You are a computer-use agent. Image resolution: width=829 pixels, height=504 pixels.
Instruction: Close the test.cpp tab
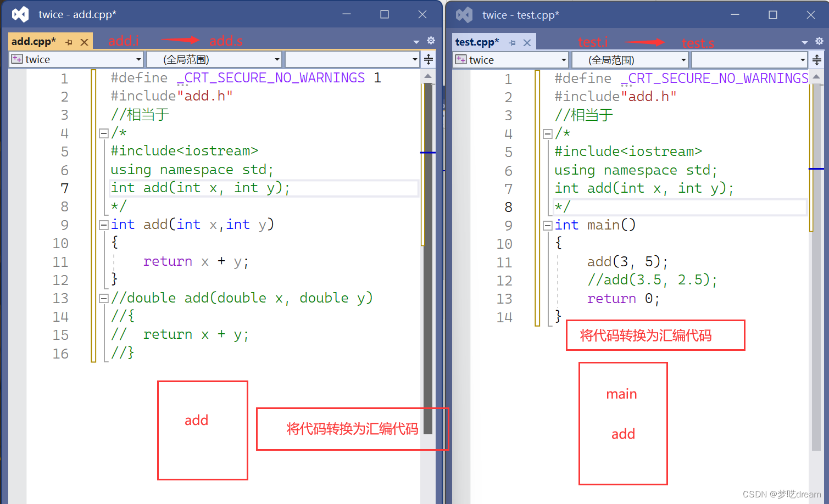527,43
